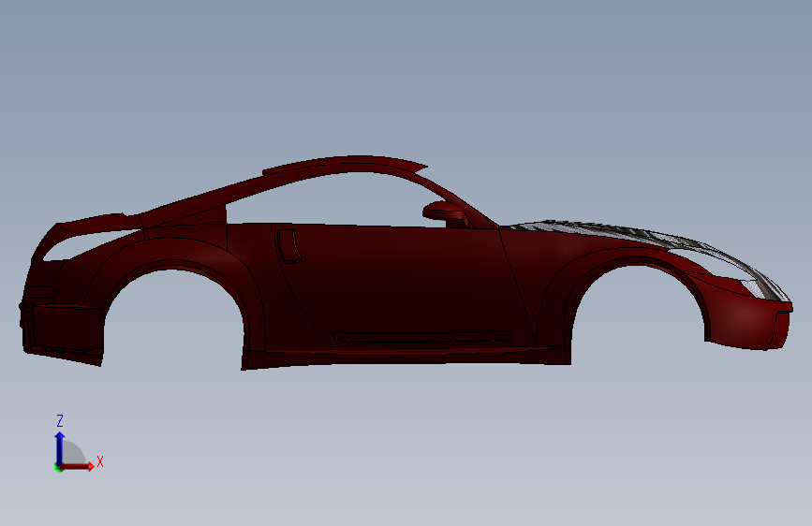Image resolution: width=812 pixels, height=526 pixels.
Task: Select the long side skirt slot
Action: [422, 337]
